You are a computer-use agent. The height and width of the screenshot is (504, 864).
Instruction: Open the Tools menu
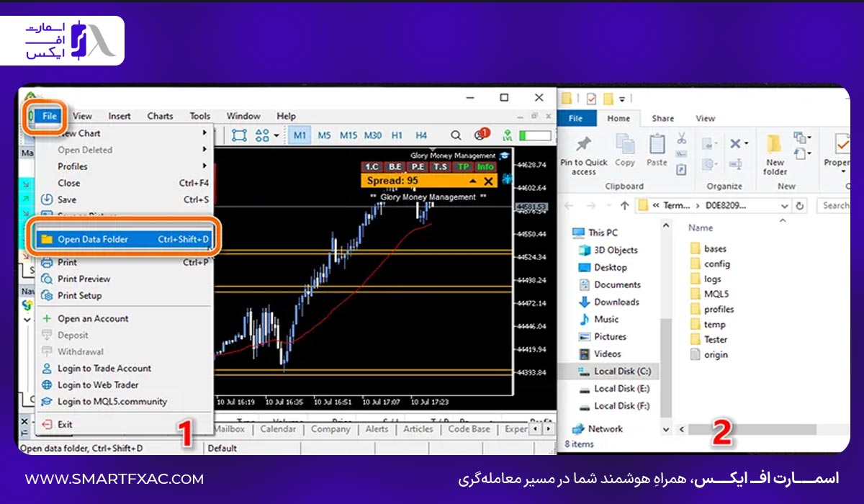click(200, 116)
